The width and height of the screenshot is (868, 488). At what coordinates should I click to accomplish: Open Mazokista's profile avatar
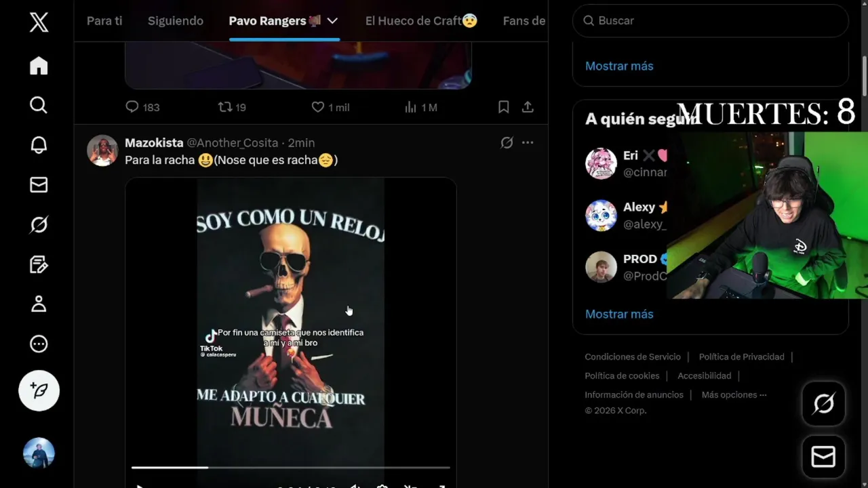click(102, 150)
